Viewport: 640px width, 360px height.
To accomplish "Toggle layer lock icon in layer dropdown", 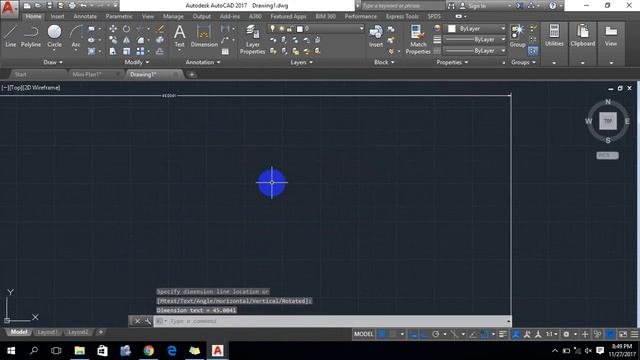I will (289, 29).
